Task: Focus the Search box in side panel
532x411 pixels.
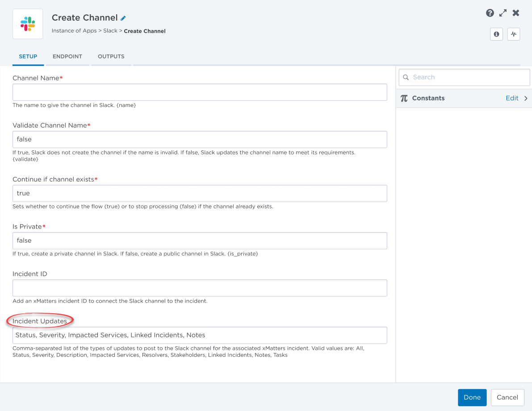Action: [x=464, y=77]
